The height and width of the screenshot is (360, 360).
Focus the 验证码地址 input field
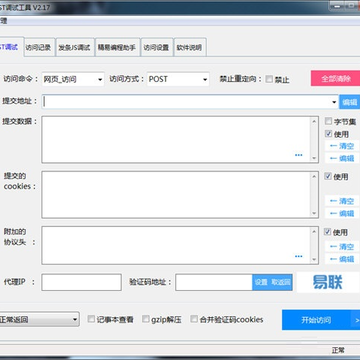coord(214,282)
